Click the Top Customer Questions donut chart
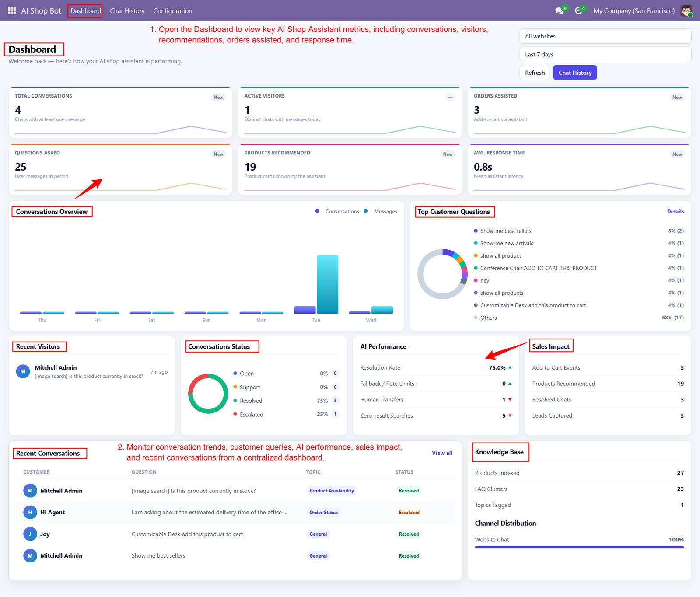This screenshot has width=700, height=597. pos(442,274)
